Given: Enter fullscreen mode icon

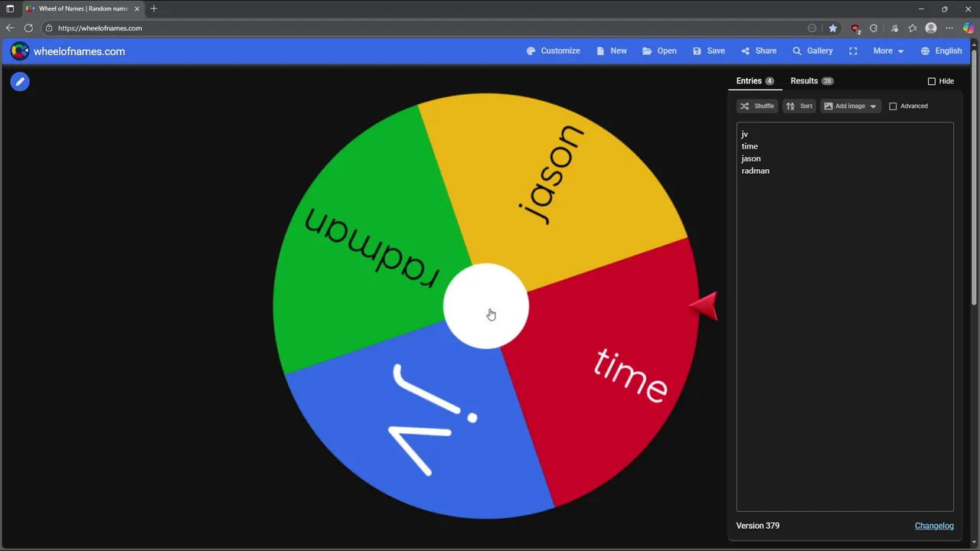Looking at the screenshot, I should click(x=853, y=51).
